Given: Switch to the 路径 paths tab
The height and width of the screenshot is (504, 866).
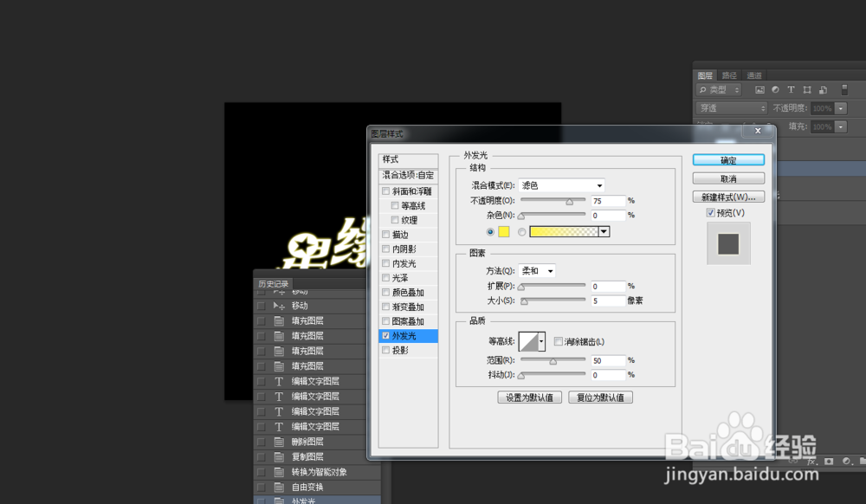Looking at the screenshot, I should [x=728, y=74].
